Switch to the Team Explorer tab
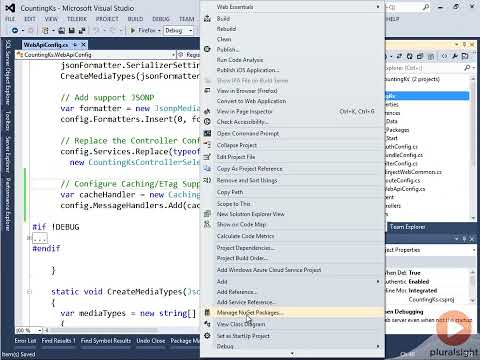This screenshot has width=480, height=360. (x=407, y=227)
